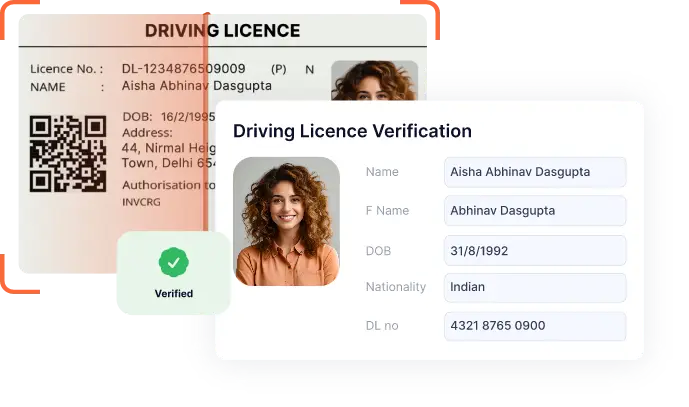This screenshot has height=407, width=689.
Task: Click the Nationality field showing Indian
Action: (x=534, y=287)
